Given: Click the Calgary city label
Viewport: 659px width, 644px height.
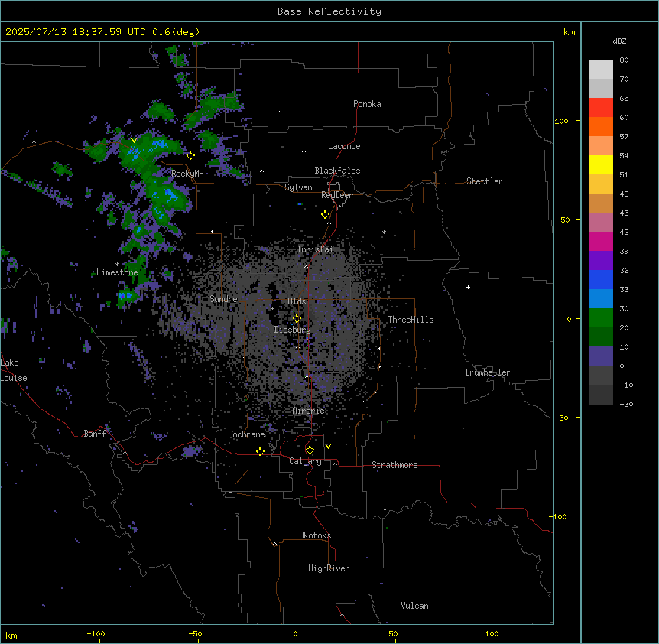Looking at the screenshot, I should click(305, 461).
